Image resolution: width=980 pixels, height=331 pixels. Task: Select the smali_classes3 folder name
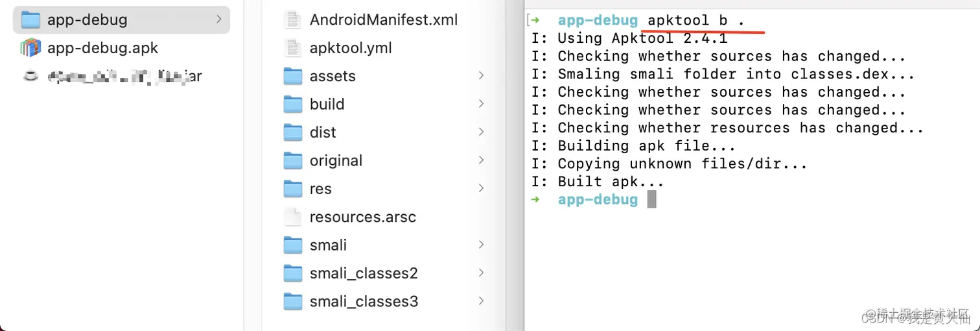tap(364, 302)
